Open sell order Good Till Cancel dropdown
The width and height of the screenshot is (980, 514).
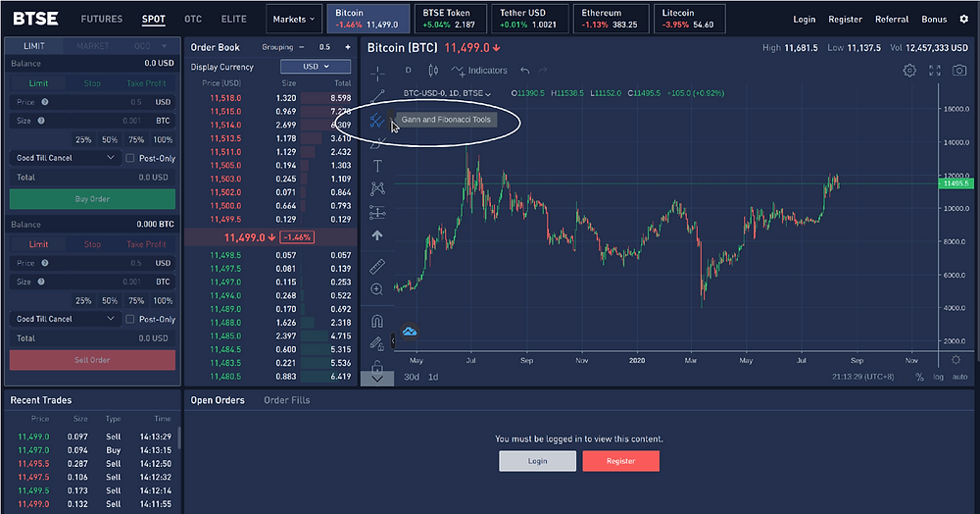pos(65,319)
